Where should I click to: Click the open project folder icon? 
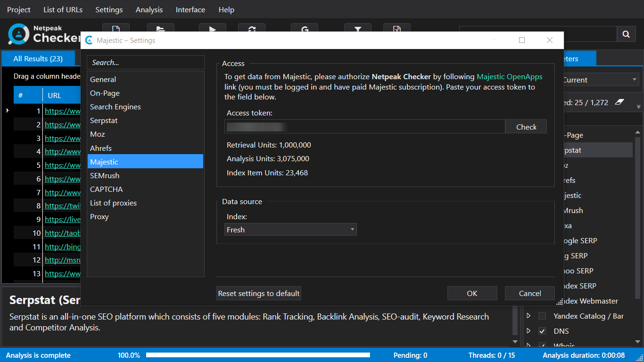pos(161,28)
